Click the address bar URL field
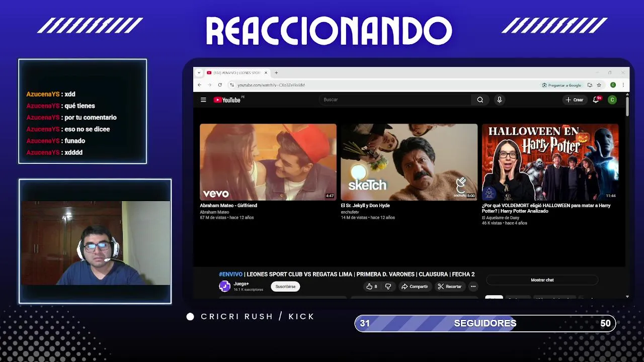644x362 pixels. tap(382, 85)
